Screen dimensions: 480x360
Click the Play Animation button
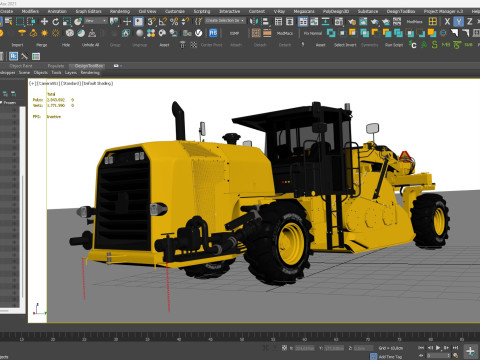pos(438,348)
